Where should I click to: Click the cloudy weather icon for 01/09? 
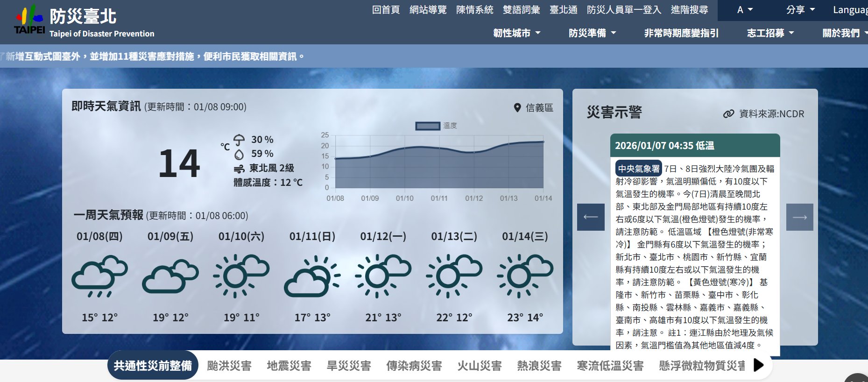(x=170, y=276)
